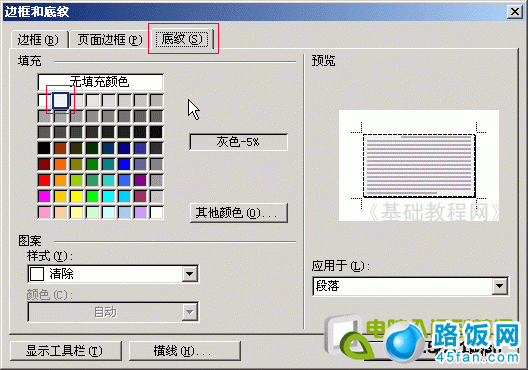The width and height of the screenshot is (528, 370).
Task: Open the 横线(H)... dialog
Action: click(185, 351)
